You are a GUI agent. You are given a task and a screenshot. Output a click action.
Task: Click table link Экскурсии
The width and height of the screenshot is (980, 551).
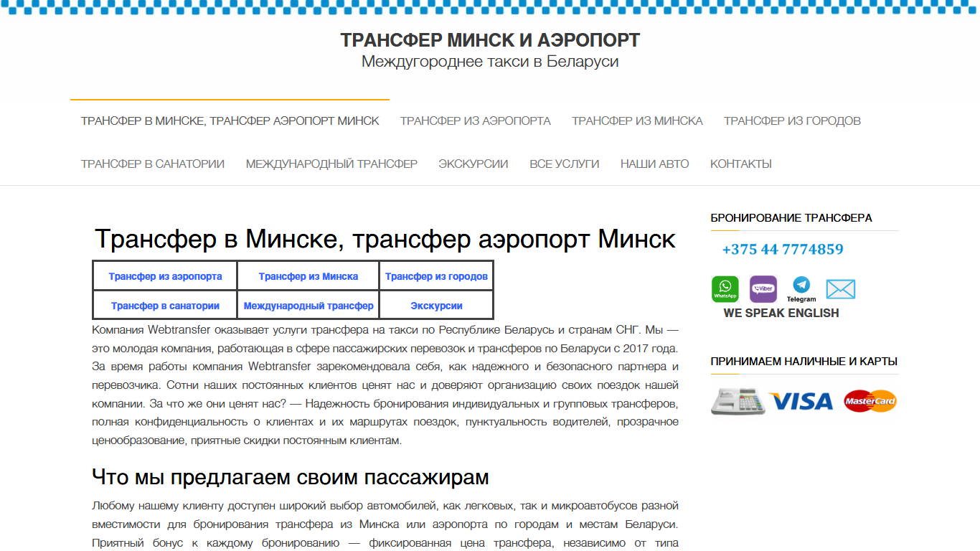pos(436,306)
